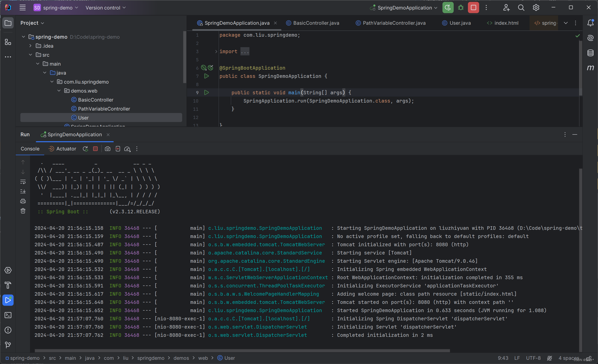Screen dimensions: 598x364
Task: Click console horizontal scrollbar
Action: [242, 351]
